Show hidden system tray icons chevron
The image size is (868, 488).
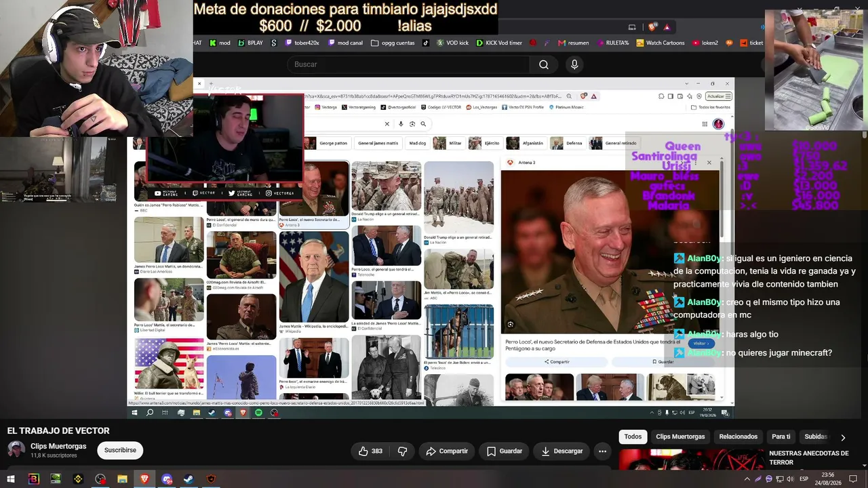(747, 479)
